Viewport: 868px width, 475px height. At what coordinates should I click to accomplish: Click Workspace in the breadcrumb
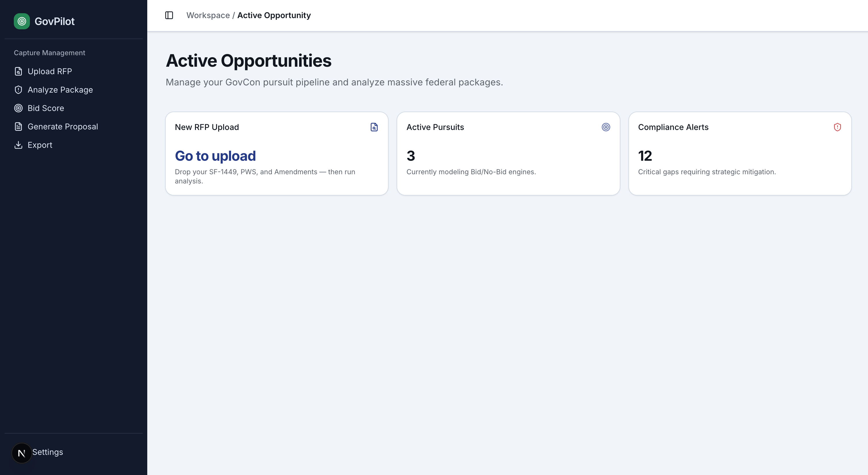click(x=208, y=15)
